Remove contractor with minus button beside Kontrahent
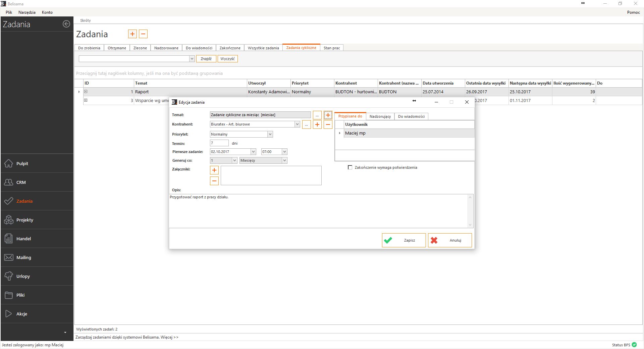Screen dimensions: 644x349 (x=328, y=124)
